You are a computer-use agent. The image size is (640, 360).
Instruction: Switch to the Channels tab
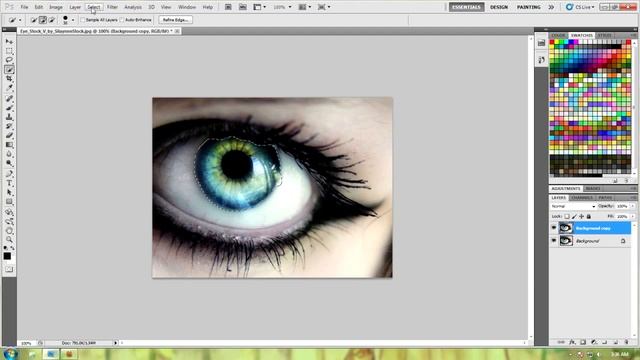pyautogui.click(x=582, y=198)
